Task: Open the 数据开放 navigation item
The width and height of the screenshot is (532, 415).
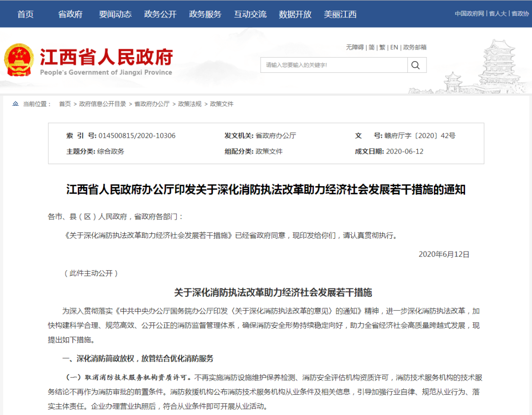Action: click(295, 14)
